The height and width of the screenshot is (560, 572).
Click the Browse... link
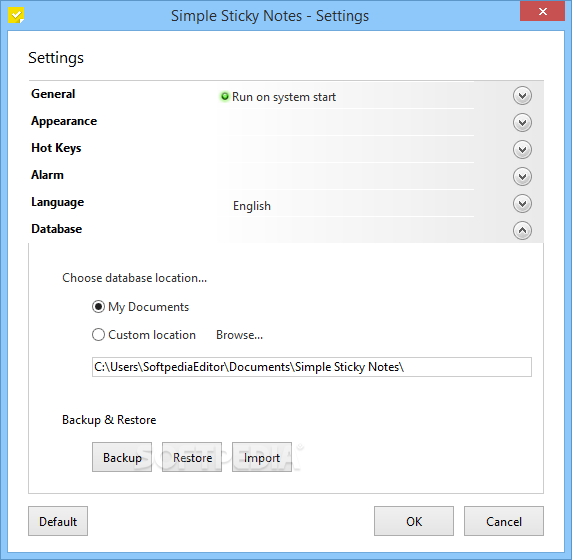click(x=239, y=335)
